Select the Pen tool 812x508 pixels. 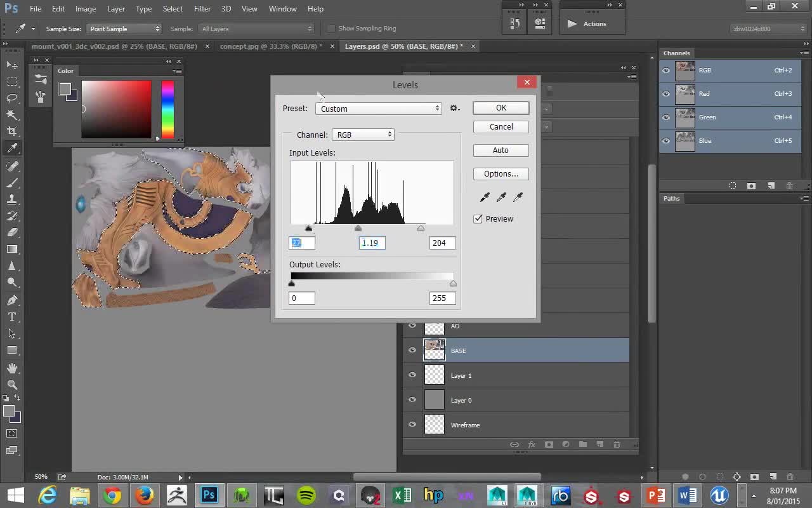12,300
